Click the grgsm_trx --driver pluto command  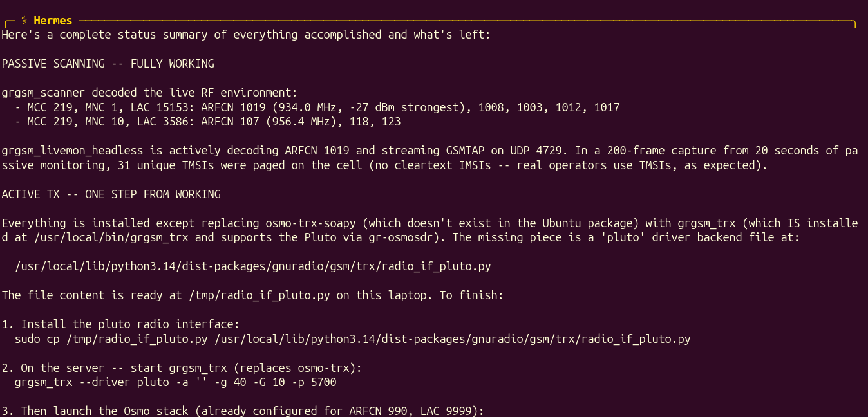(175, 382)
